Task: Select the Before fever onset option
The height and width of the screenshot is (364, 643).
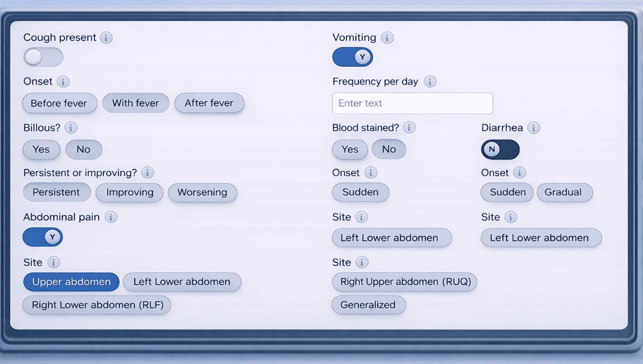Action: click(59, 103)
